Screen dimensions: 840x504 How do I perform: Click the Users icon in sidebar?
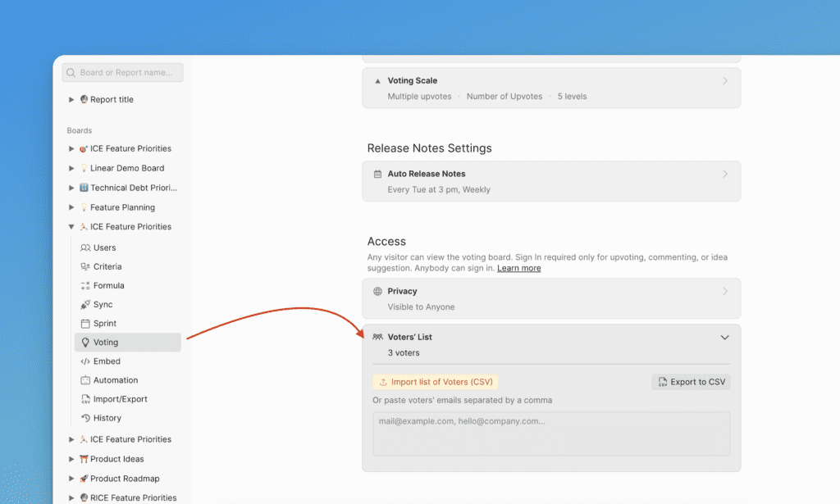coord(85,247)
